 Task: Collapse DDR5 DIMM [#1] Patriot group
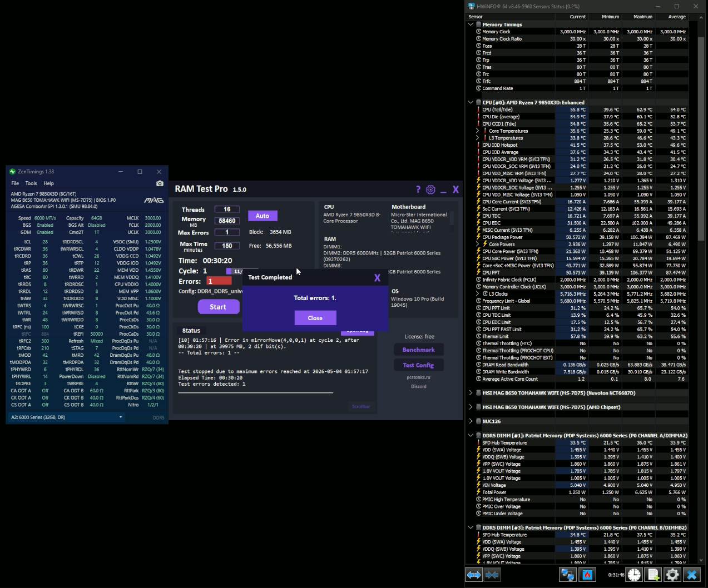click(471, 435)
